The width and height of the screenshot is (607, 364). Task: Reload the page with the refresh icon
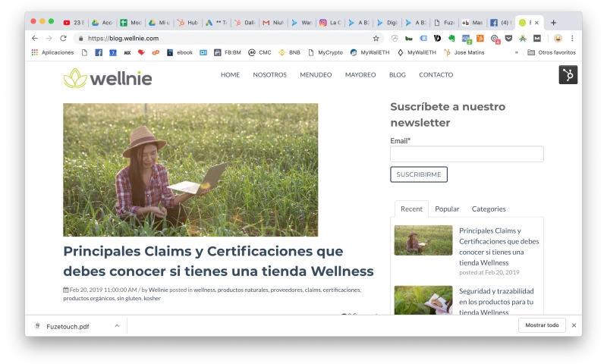63,38
